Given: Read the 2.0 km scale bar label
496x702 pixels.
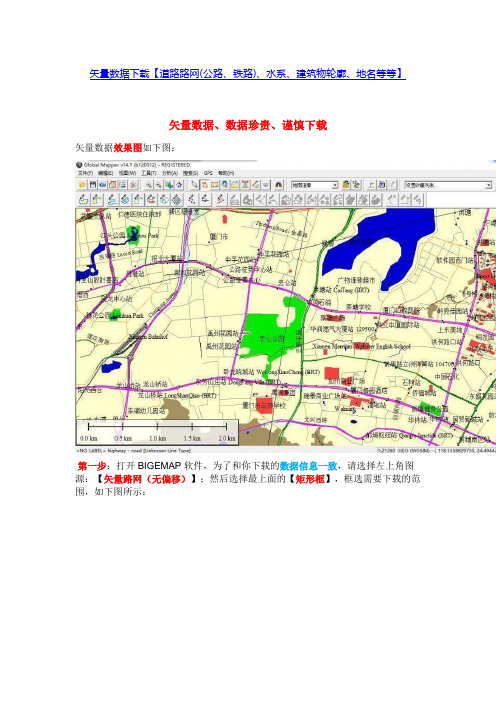Looking at the screenshot, I should tap(227, 439).
